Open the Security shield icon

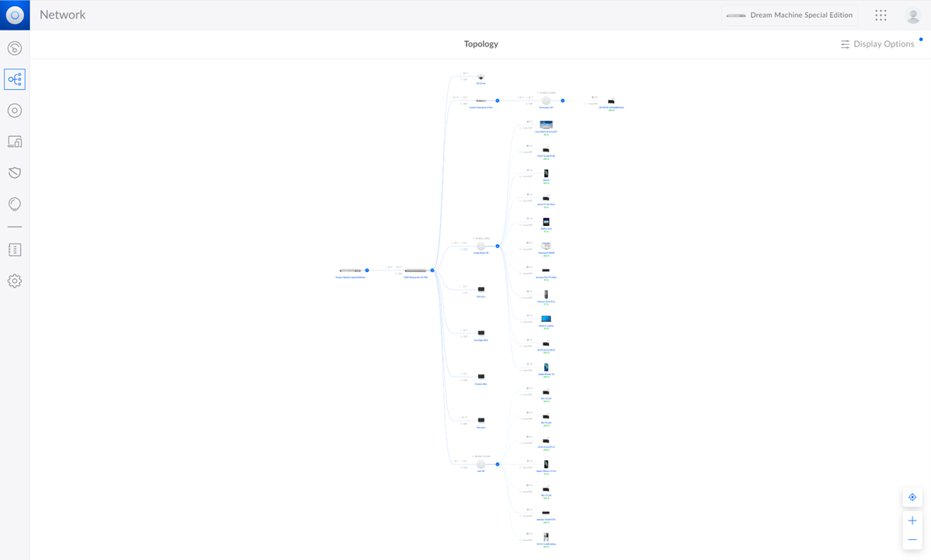tap(15, 172)
